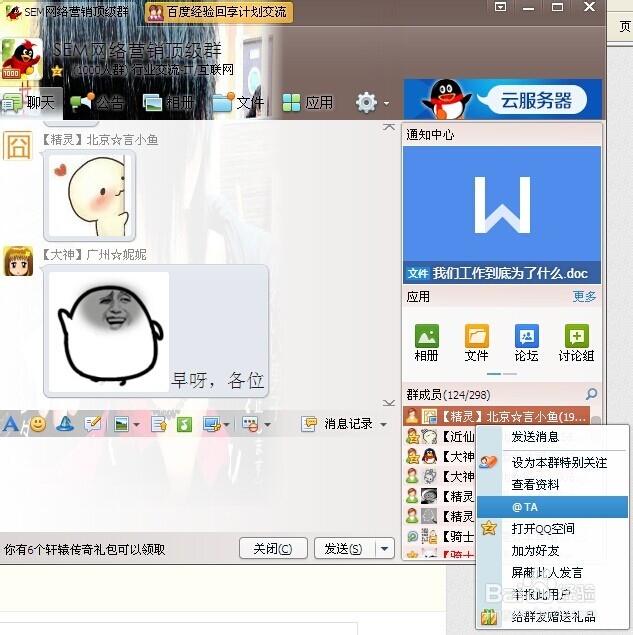The height and width of the screenshot is (635, 633).
Task: Open 我们工作到底为了什么.doc file notice
Action: click(502, 273)
